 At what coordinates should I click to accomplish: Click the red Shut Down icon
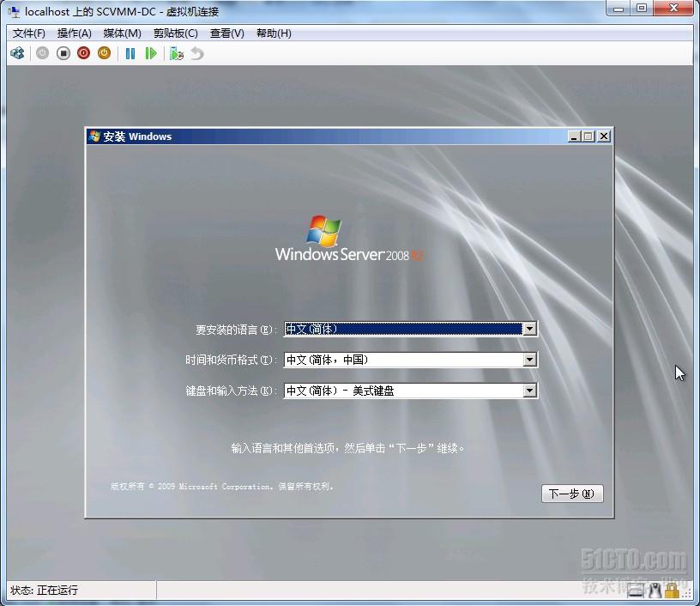coord(83,53)
